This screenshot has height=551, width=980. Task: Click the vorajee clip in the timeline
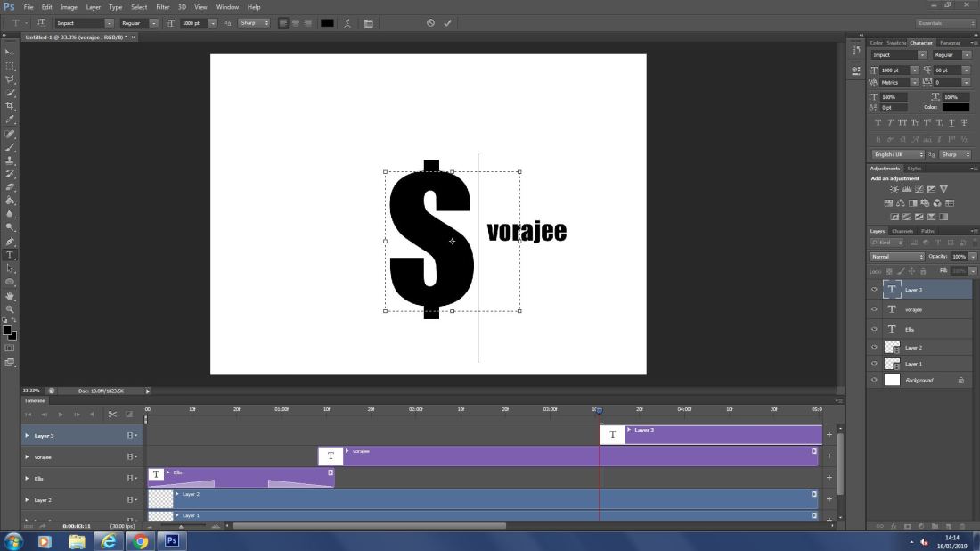point(570,456)
